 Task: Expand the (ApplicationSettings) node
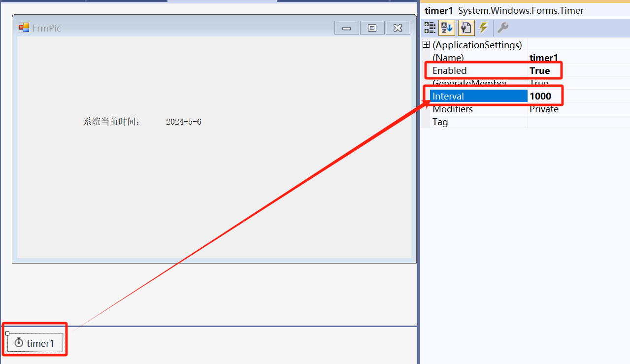pyautogui.click(x=426, y=45)
